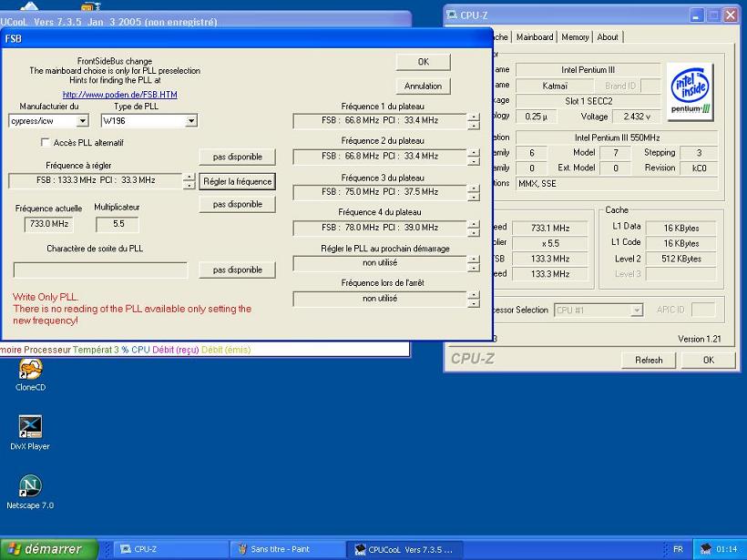The width and height of the screenshot is (747, 560).
Task: Click pas disponible beside the PLL output field
Action: click(237, 270)
